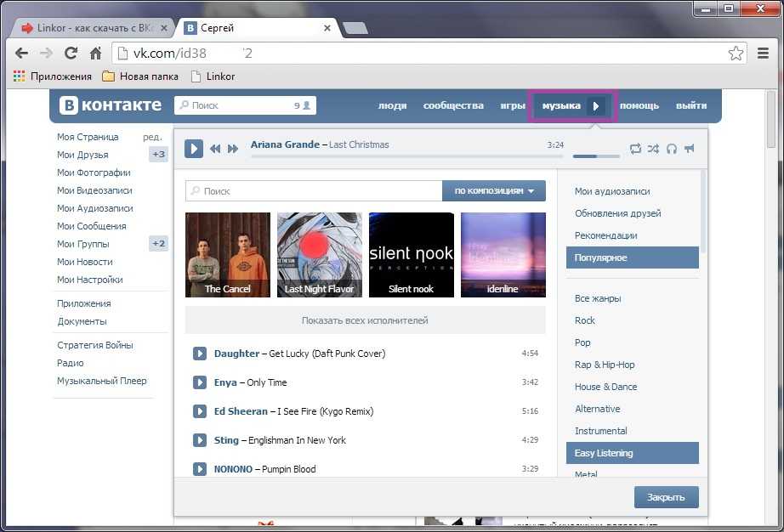Open the Chrome hamburger menu

point(763,53)
